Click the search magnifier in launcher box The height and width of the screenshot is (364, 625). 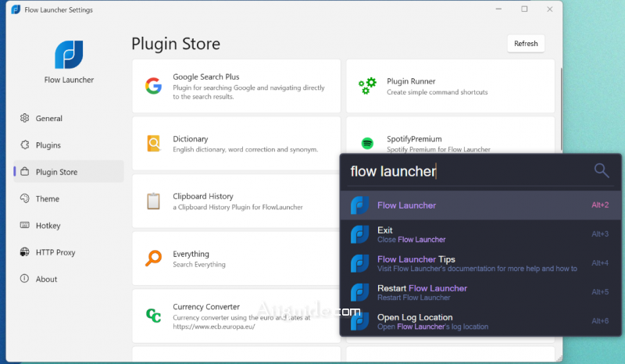point(602,170)
